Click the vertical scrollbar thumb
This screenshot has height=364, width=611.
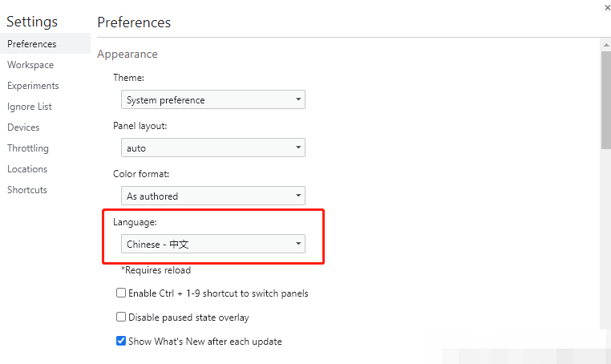pyautogui.click(x=605, y=100)
